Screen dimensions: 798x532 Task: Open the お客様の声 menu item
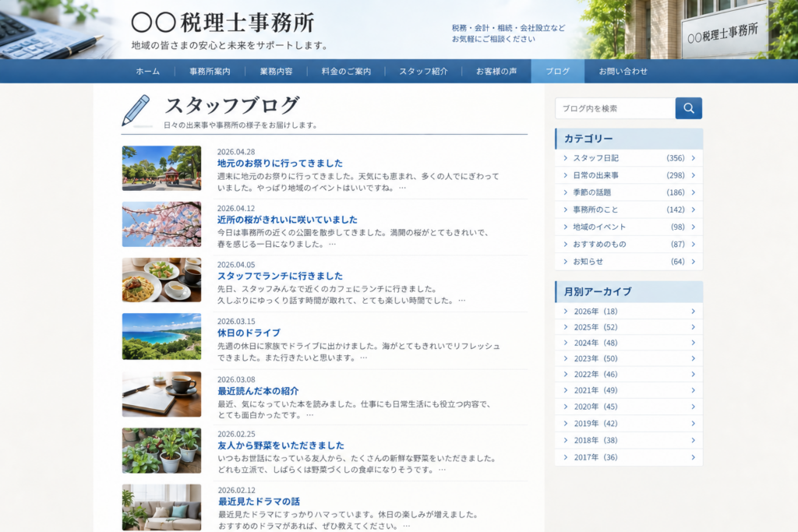point(496,71)
